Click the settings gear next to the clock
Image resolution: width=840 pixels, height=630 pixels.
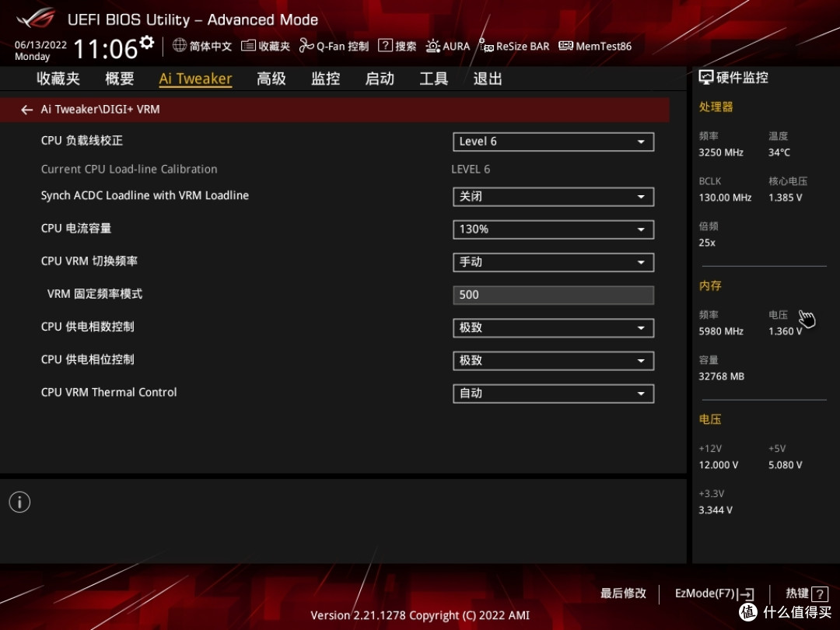point(147,43)
